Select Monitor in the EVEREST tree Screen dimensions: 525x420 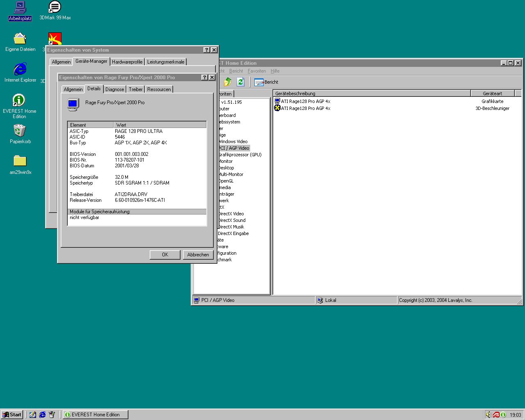pos(225,161)
